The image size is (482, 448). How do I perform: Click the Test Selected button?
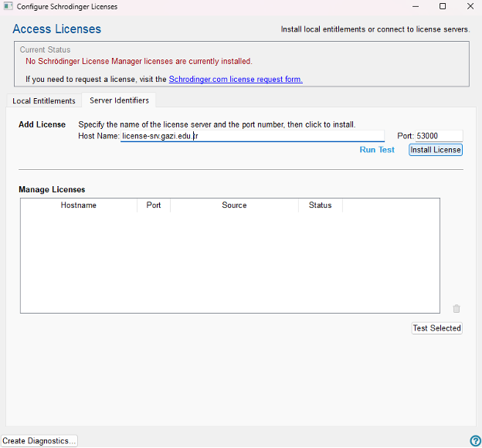[x=436, y=328]
